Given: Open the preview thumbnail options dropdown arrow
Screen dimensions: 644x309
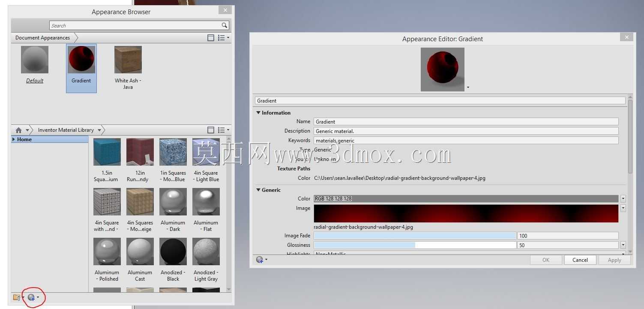Looking at the screenshot, I should [468, 88].
